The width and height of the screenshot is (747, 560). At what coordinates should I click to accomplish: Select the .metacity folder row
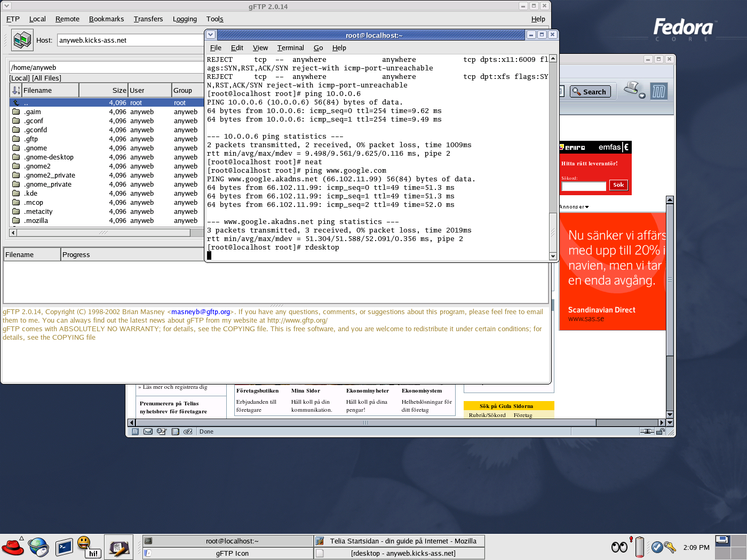click(x=107, y=211)
